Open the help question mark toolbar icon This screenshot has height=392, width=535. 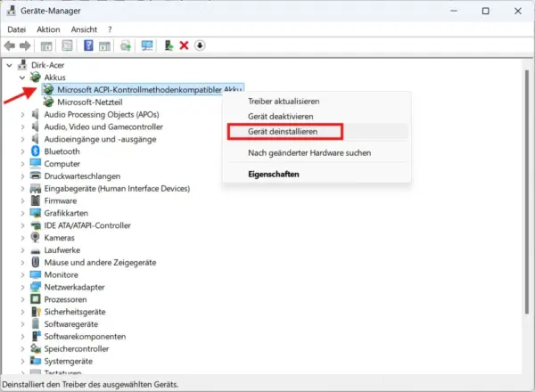[88, 45]
